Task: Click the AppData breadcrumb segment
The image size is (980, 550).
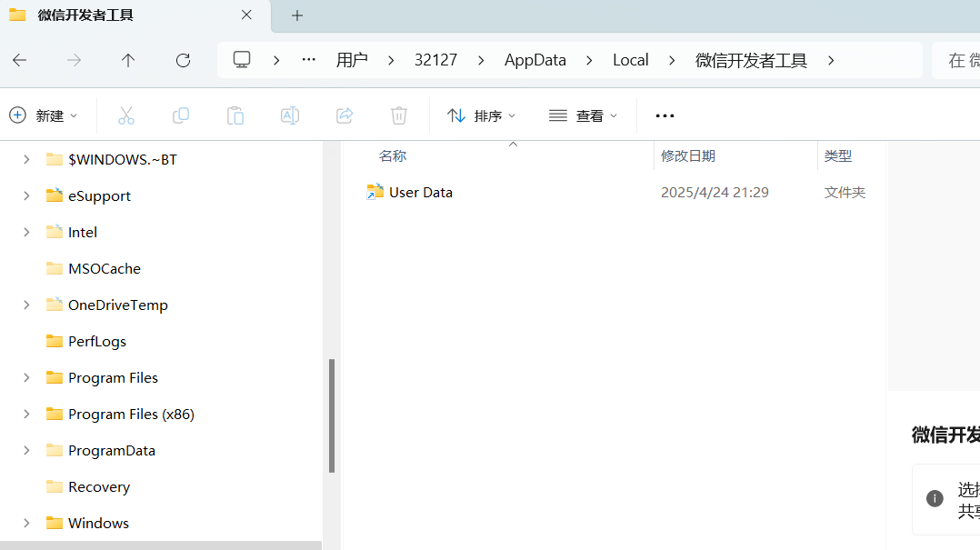Action: coord(535,60)
